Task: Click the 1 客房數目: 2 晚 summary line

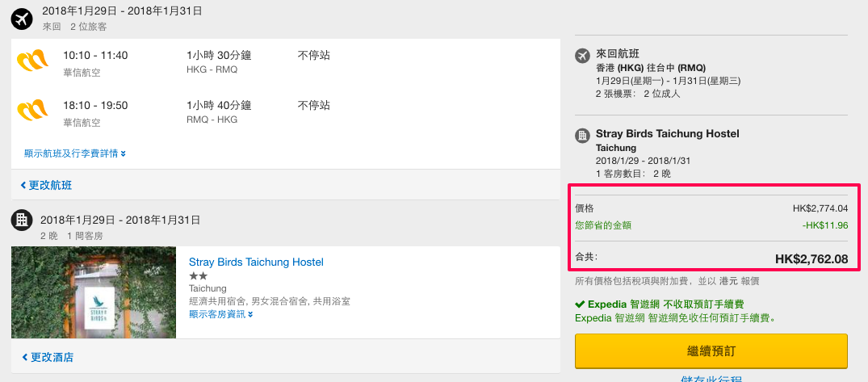Action: 633,174
